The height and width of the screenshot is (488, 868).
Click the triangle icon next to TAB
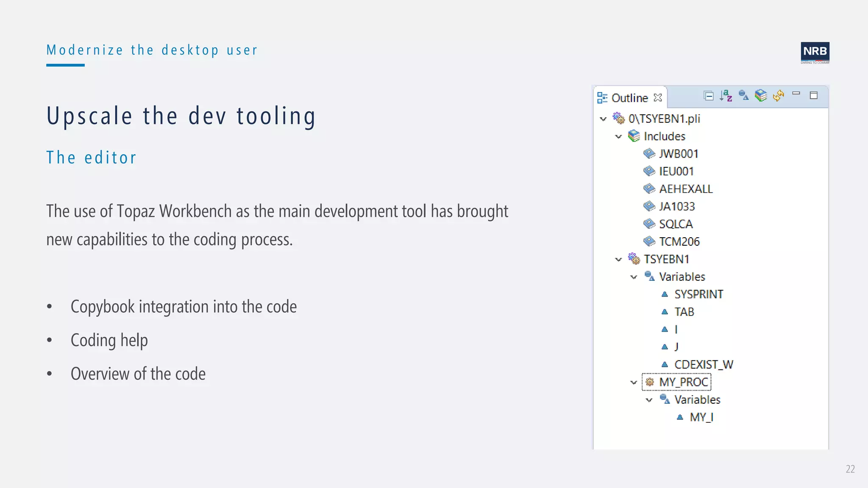[665, 312]
